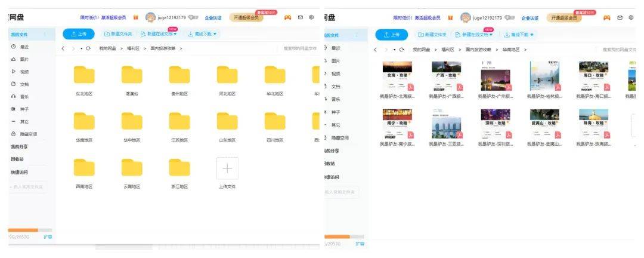Open the 华北地区 folder in left window

pos(275,75)
